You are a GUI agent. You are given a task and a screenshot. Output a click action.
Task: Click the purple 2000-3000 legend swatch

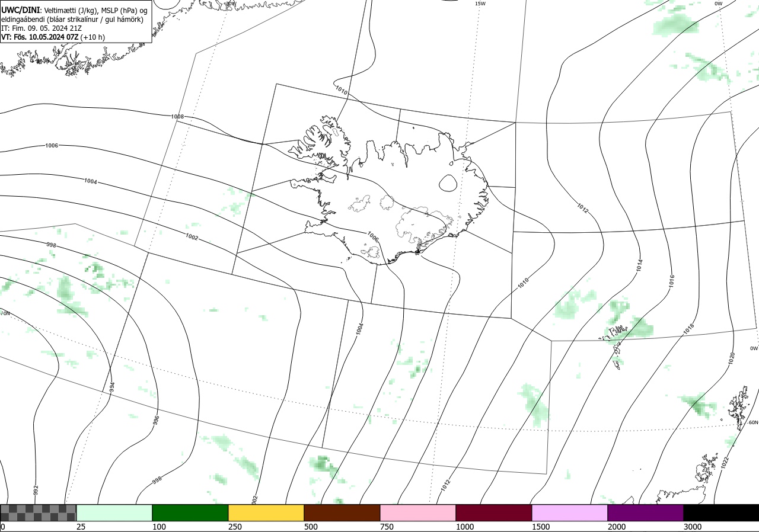(646, 512)
